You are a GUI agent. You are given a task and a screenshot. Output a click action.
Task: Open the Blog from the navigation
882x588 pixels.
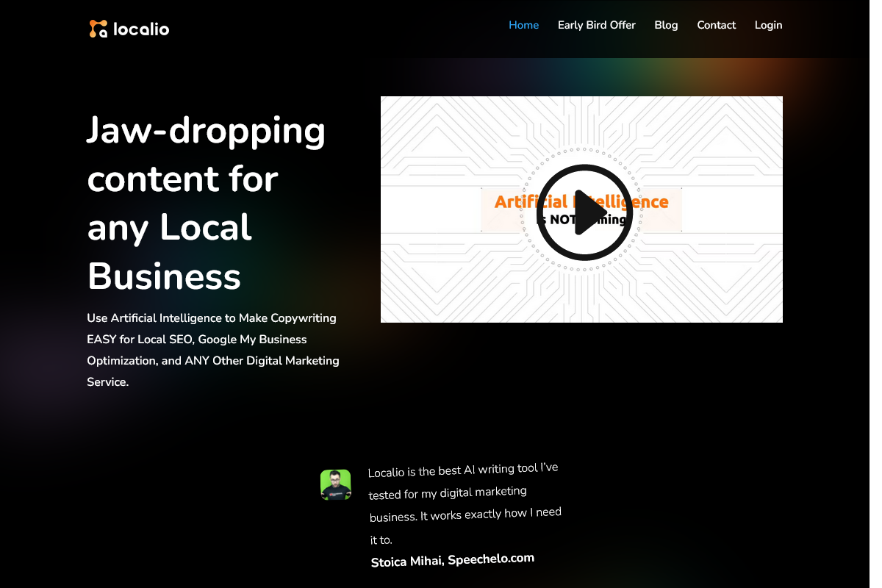[666, 25]
